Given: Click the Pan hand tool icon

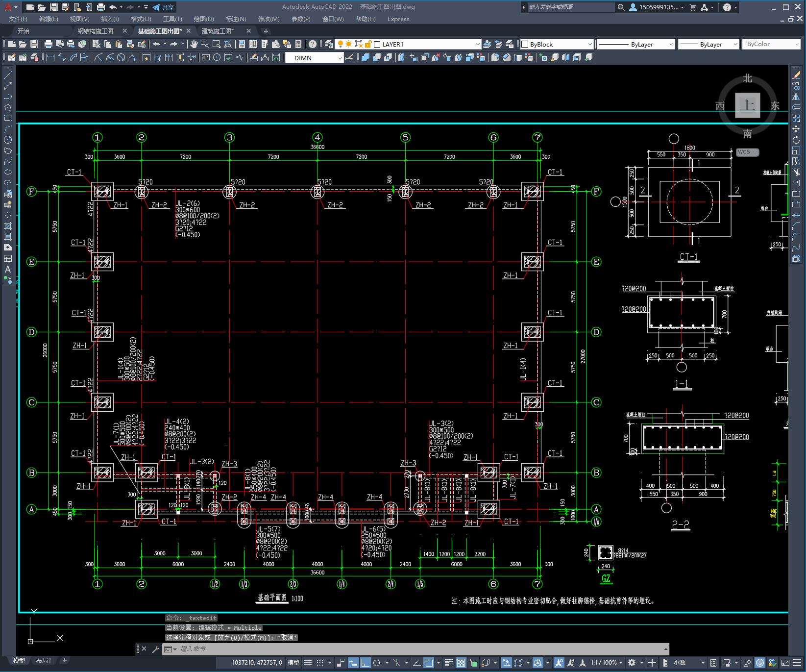Looking at the screenshot, I should click(194, 44).
